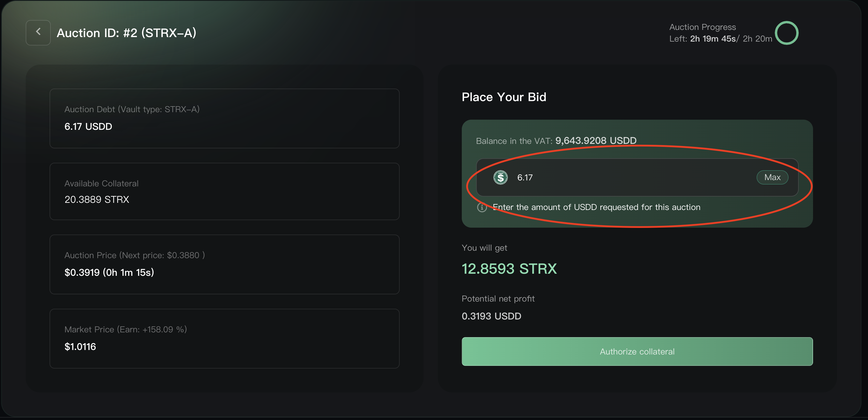The height and width of the screenshot is (420, 868).
Task: Focus the bid amount input field
Action: point(634,177)
